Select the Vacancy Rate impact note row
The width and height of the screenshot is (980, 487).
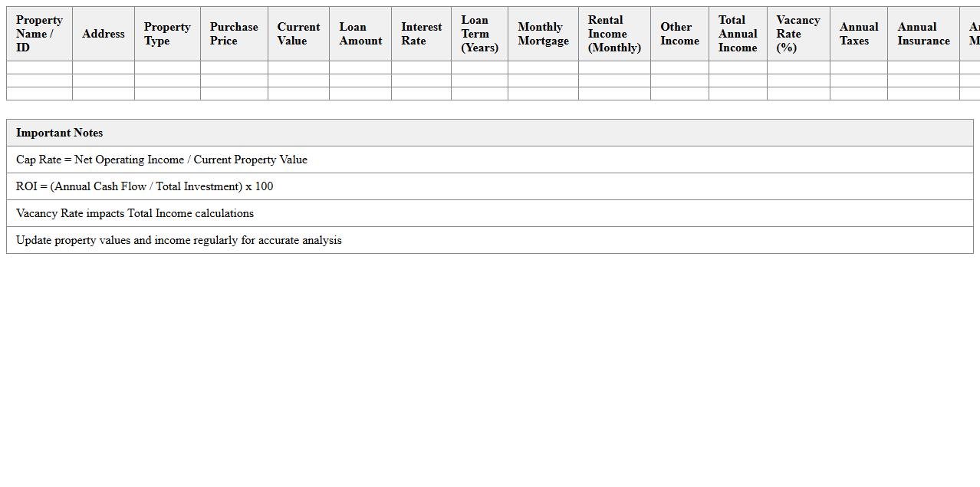tap(134, 213)
